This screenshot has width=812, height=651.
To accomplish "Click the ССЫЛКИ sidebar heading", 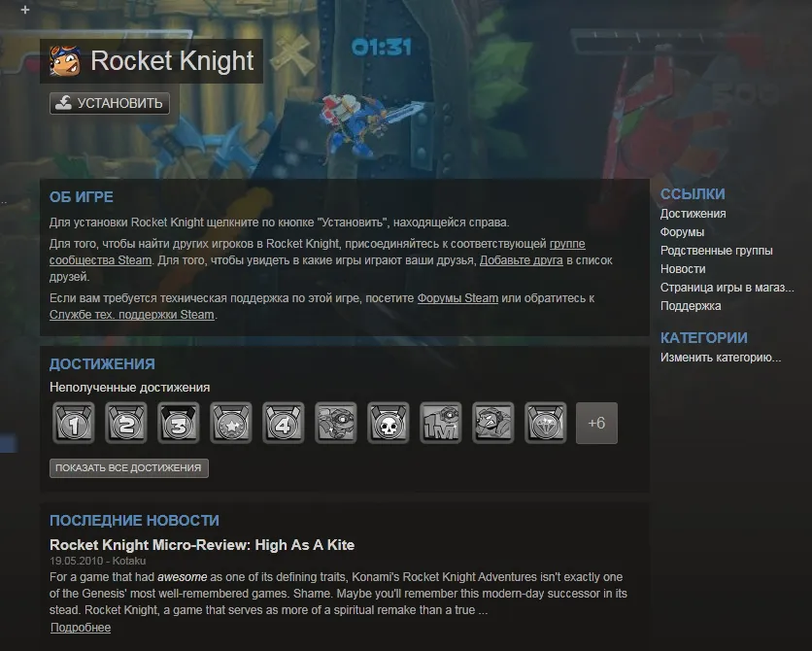I will pyautogui.click(x=693, y=194).
